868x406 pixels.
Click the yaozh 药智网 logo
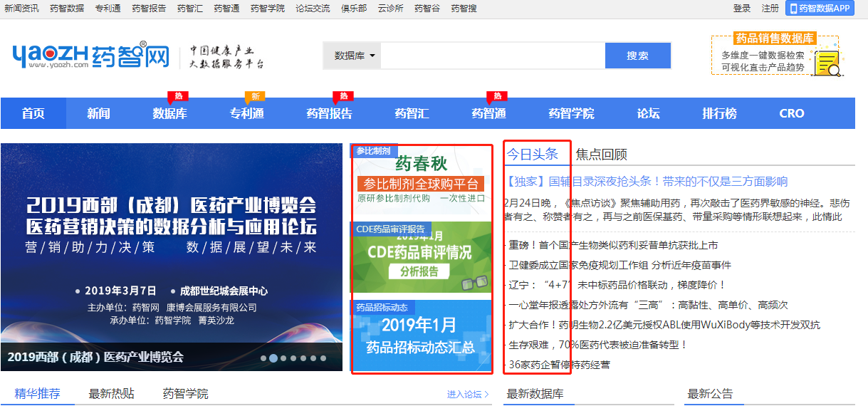point(90,55)
